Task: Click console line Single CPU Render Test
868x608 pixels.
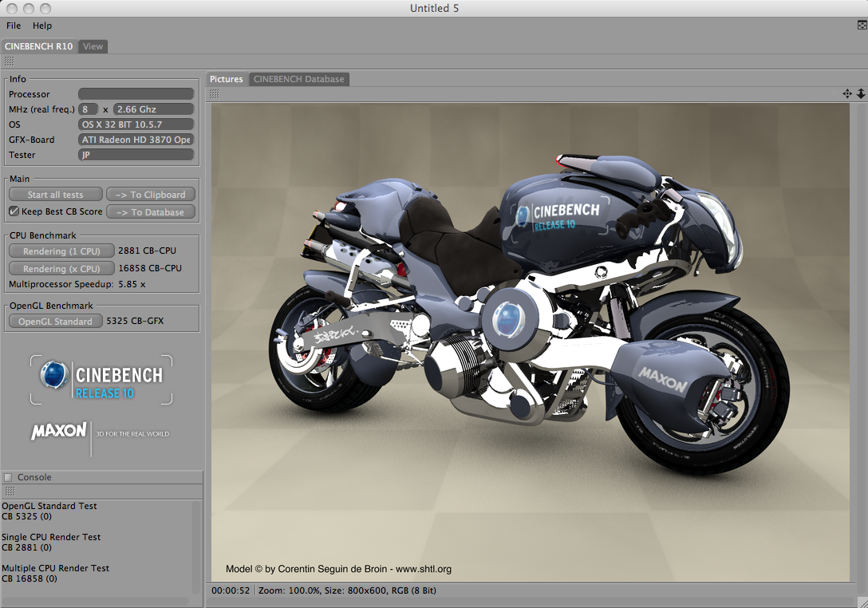Action: pyautogui.click(x=51, y=537)
